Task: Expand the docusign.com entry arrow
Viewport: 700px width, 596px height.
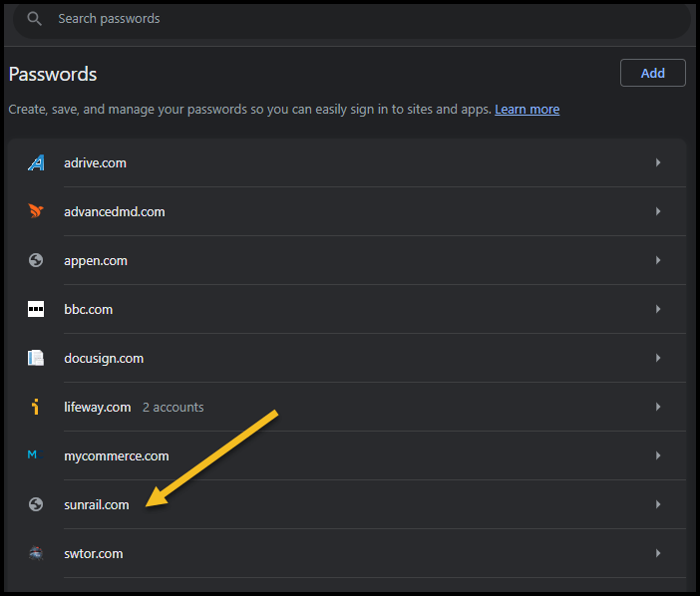Action: click(x=658, y=358)
